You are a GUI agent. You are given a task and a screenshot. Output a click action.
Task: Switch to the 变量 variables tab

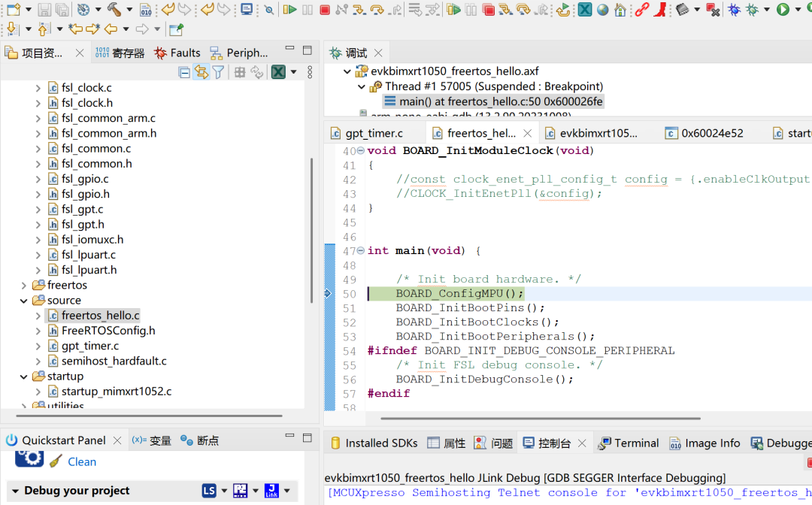coord(151,440)
